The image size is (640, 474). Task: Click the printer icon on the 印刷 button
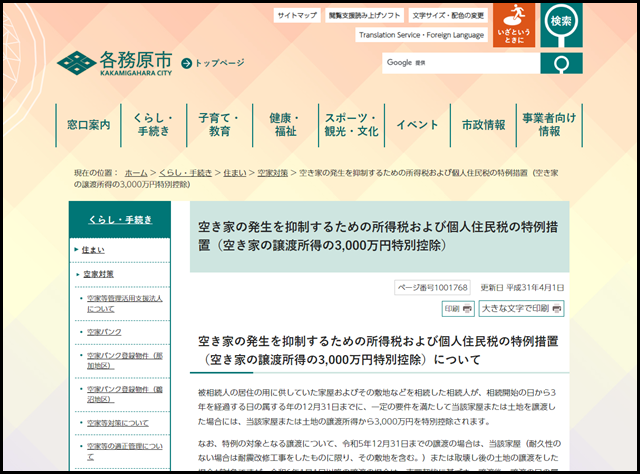click(x=467, y=309)
